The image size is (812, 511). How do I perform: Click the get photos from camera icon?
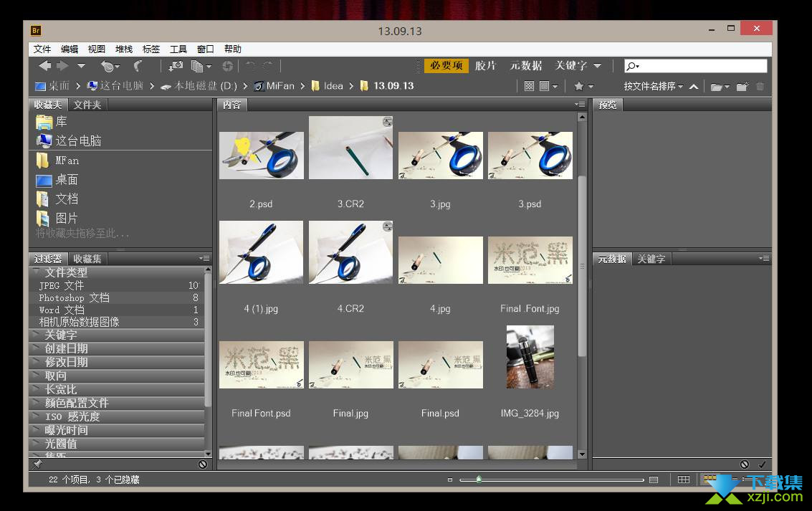click(176, 66)
